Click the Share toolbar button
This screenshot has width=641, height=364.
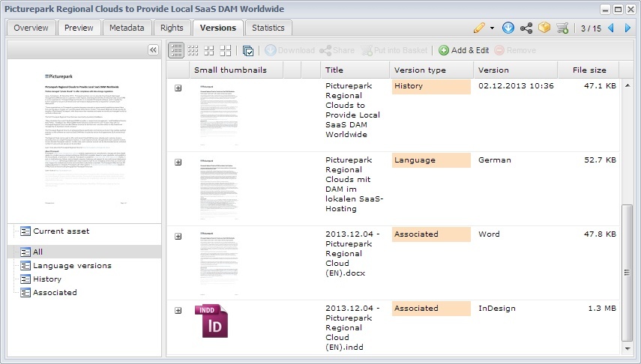(x=337, y=50)
